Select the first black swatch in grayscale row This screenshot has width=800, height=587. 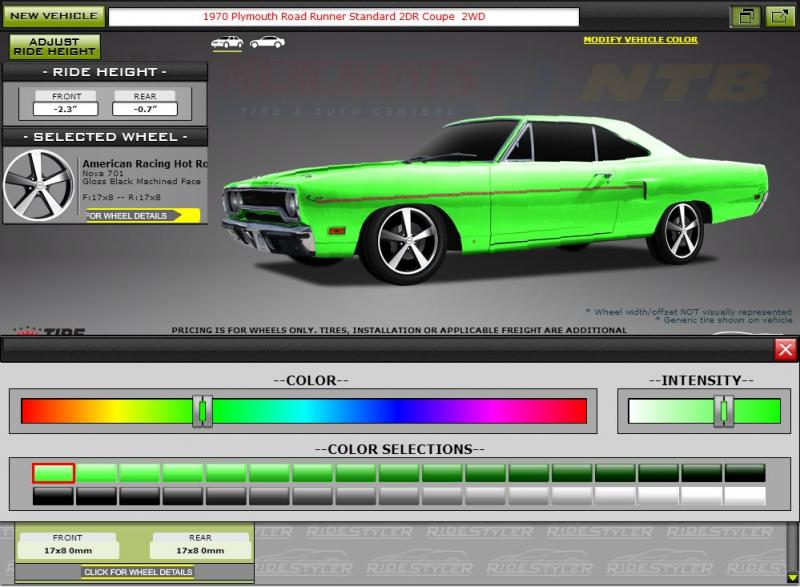pos(53,496)
